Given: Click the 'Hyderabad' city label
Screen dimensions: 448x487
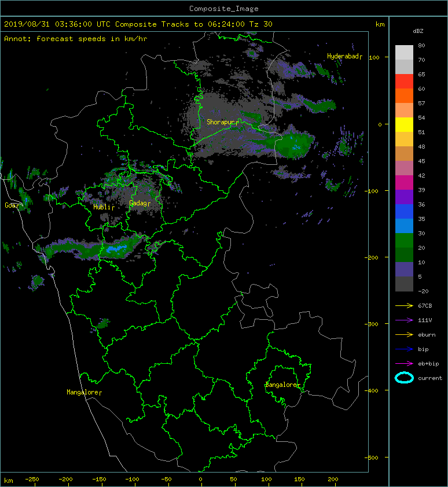Looking at the screenshot, I should (343, 56).
